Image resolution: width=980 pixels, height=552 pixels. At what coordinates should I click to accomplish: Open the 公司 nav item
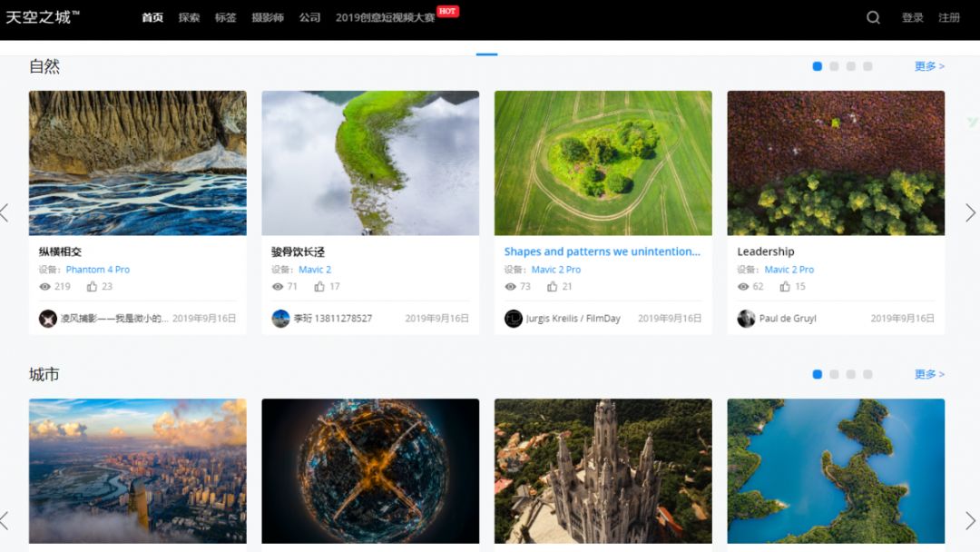pyautogui.click(x=309, y=17)
